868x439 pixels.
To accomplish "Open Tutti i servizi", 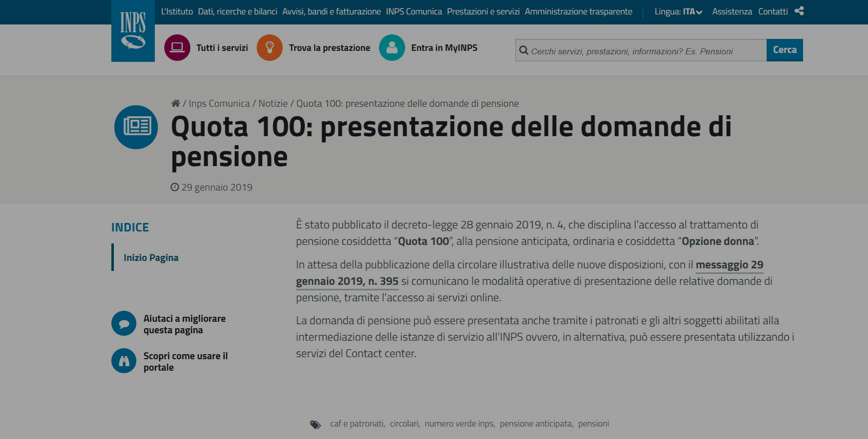I will (222, 48).
